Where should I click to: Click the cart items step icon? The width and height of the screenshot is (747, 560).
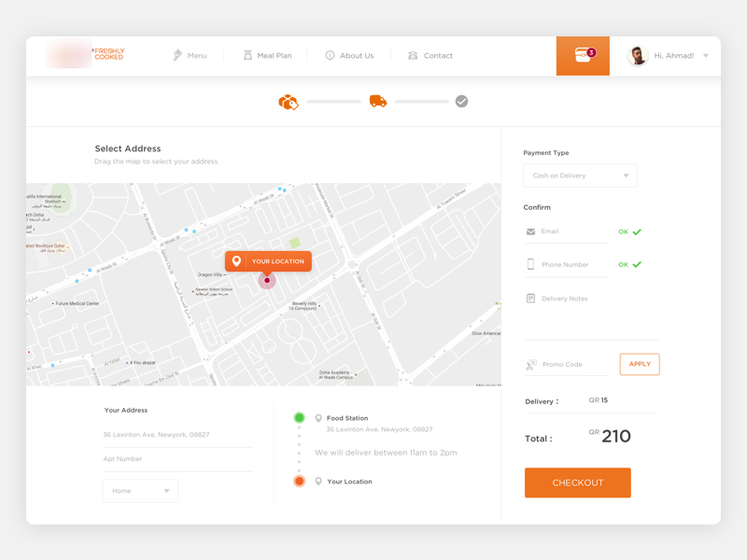(289, 102)
